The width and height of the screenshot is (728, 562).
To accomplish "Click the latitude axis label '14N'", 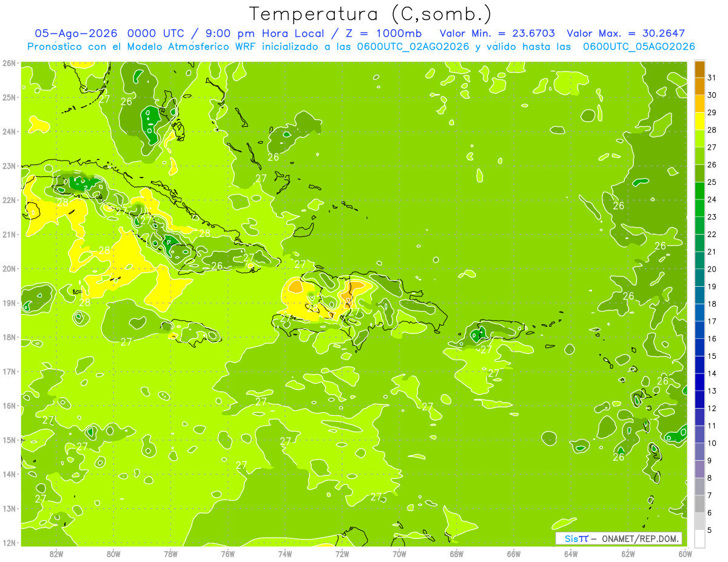I will pyautogui.click(x=9, y=474).
